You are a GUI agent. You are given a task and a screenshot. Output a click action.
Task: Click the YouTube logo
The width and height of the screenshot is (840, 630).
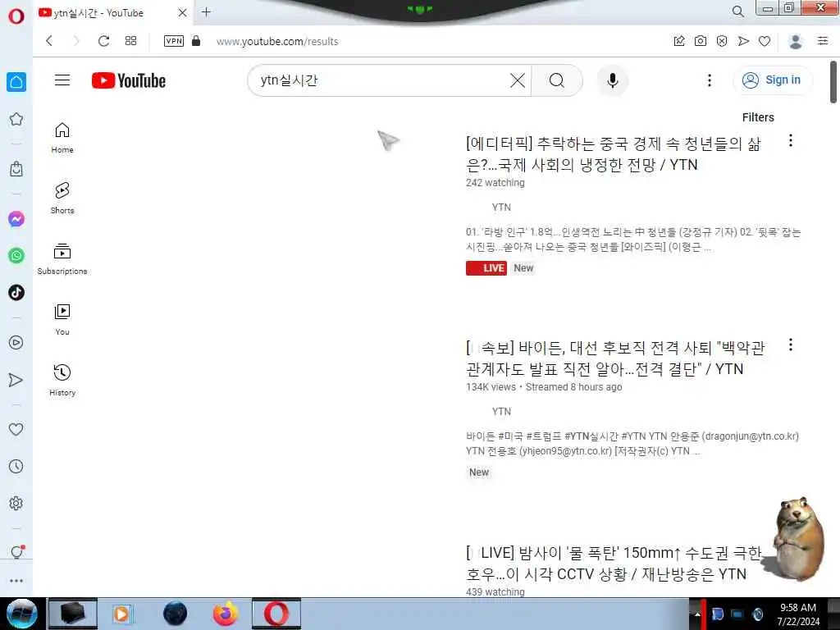[x=129, y=80]
